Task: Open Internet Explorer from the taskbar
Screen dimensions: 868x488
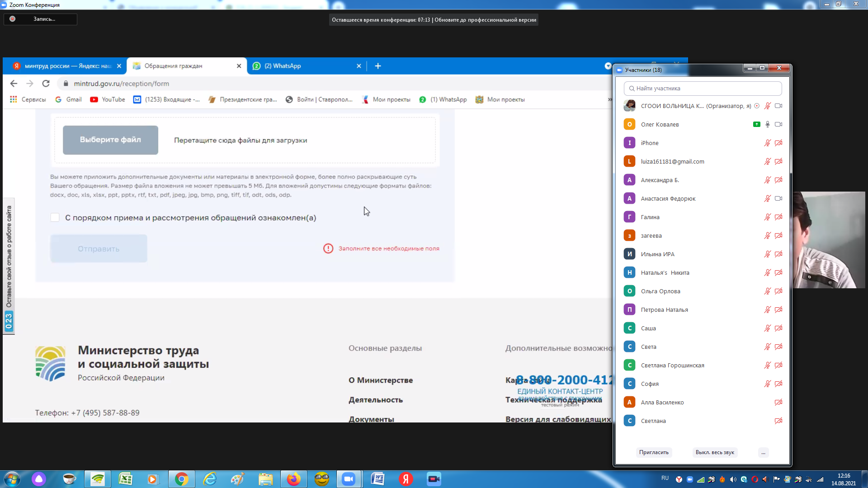Action: coord(210,479)
